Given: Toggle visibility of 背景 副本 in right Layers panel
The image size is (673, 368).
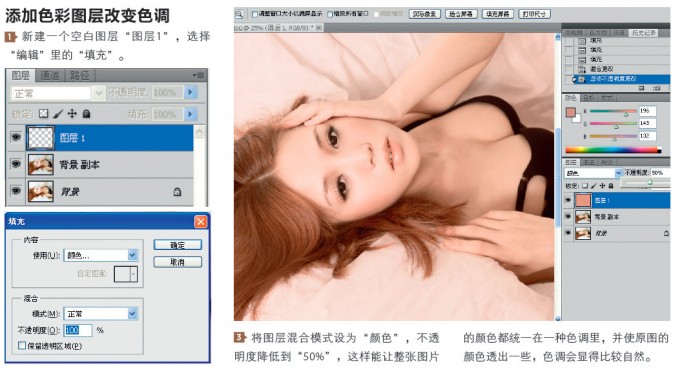Looking at the screenshot, I should tap(568, 216).
